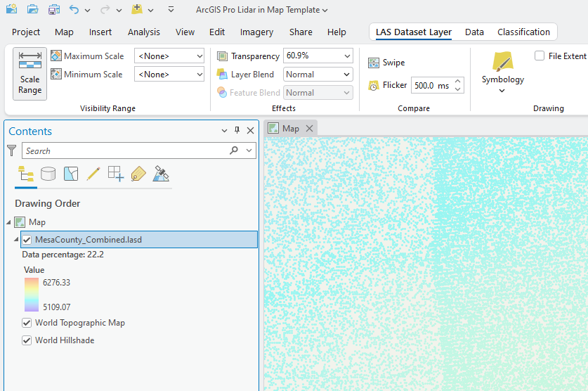Decrease the Flicker interval with down arrow
This screenshot has width=588, height=391.
pos(457,89)
